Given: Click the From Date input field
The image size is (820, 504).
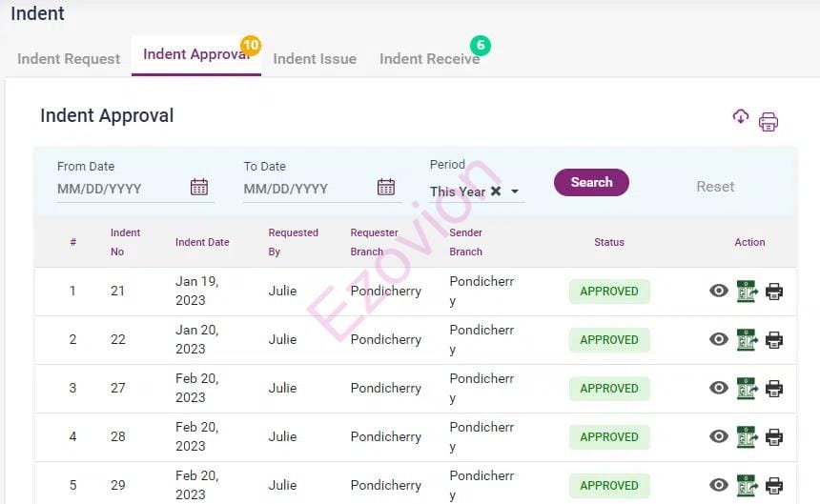Looking at the screenshot, I should pos(119,189).
